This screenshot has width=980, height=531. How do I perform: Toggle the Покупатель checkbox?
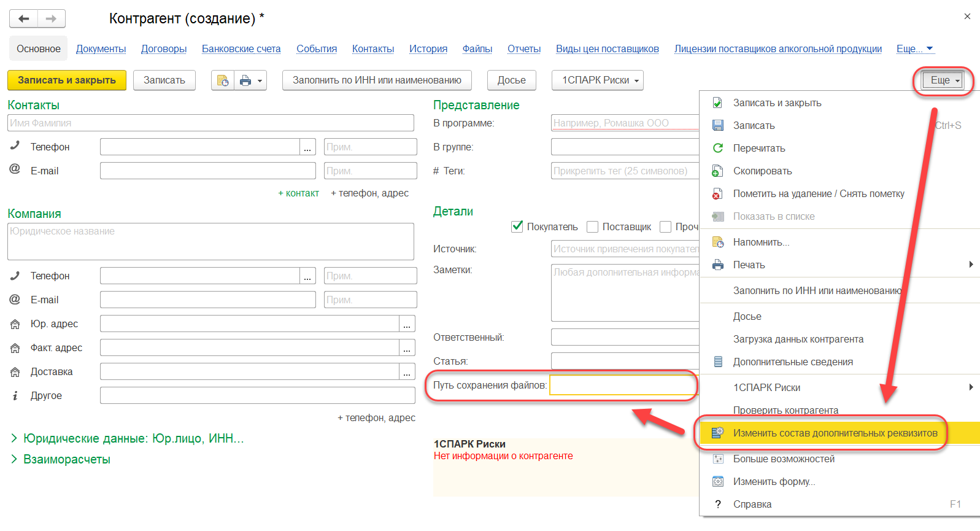(517, 227)
